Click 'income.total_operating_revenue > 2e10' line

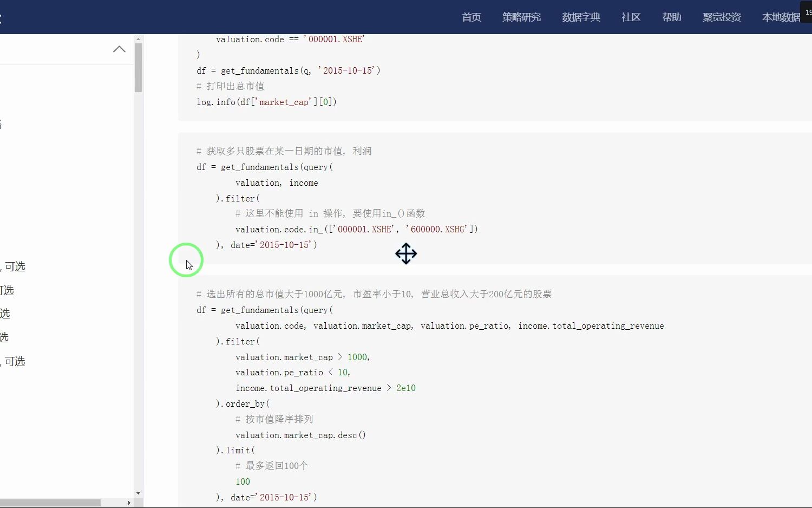[x=325, y=388]
